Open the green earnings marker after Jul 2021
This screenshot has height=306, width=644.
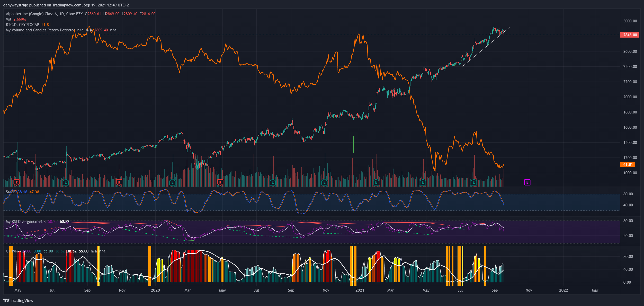474,182
